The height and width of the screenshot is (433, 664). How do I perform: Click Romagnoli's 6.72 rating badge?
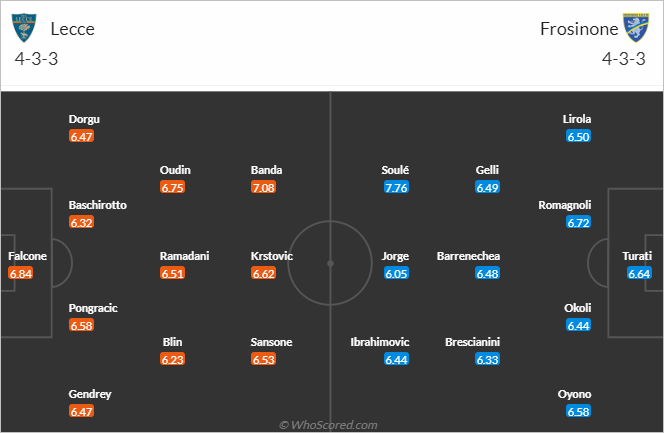[578, 222]
